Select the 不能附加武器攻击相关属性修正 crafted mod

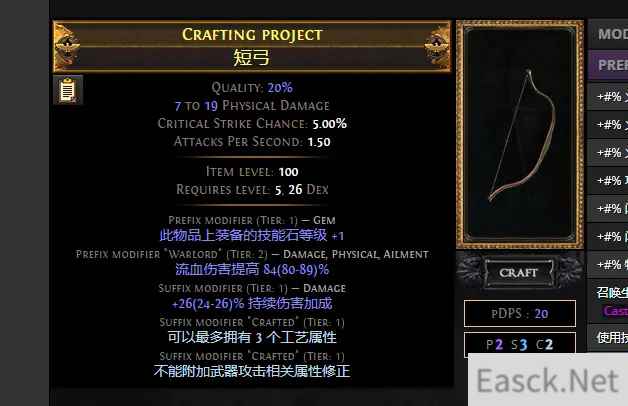pyautogui.click(x=252, y=371)
